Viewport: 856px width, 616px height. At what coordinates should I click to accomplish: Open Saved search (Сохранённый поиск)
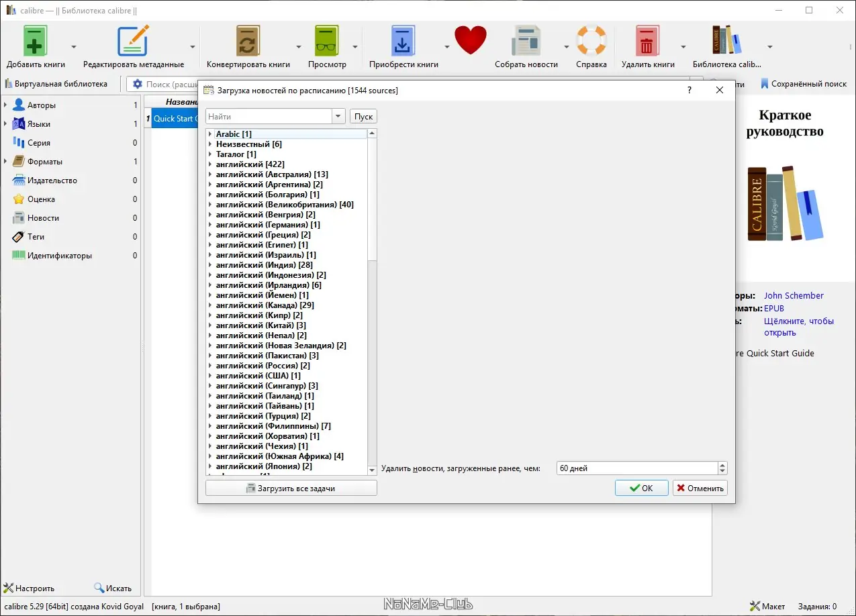click(803, 85)
